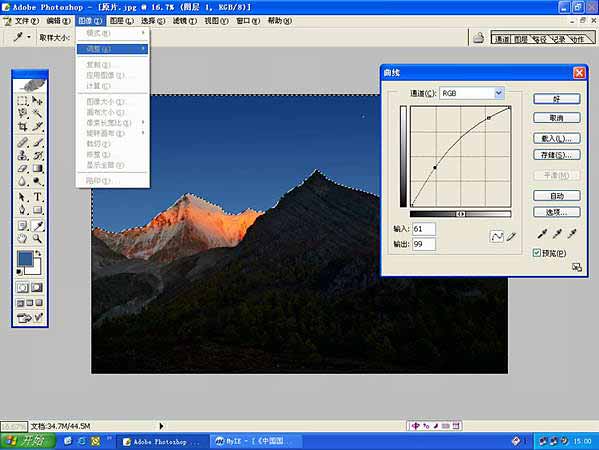
Task: Expand the status bar document info arrow
Action: point(161,426)
